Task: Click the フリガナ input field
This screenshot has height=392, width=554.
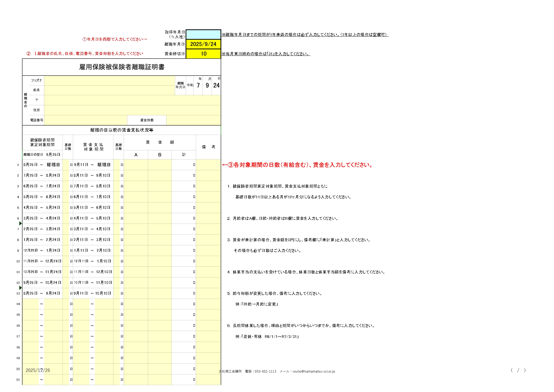Action: tap(109, 80)
